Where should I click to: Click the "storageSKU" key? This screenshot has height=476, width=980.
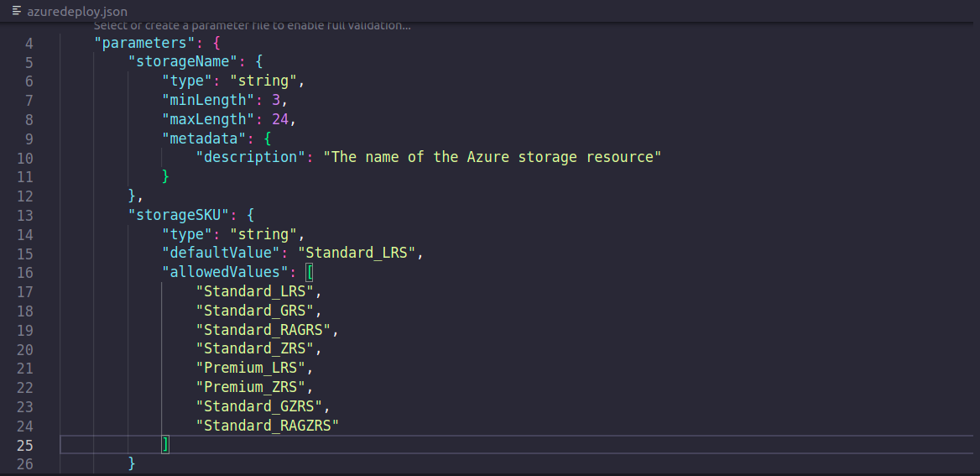tap(179, 215)
